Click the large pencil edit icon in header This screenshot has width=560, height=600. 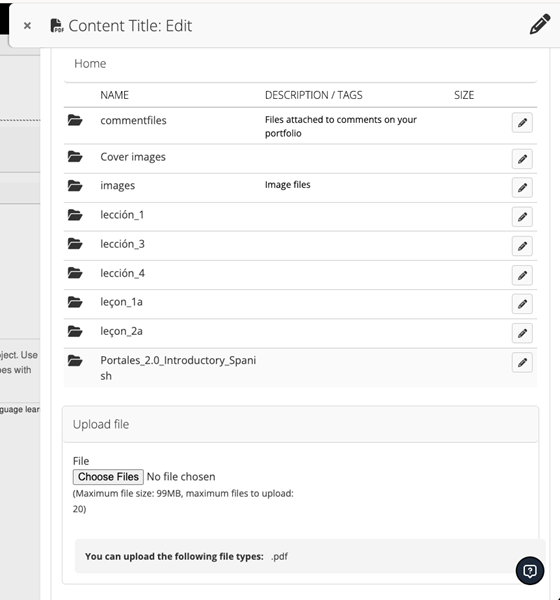(x=540, y=24)
